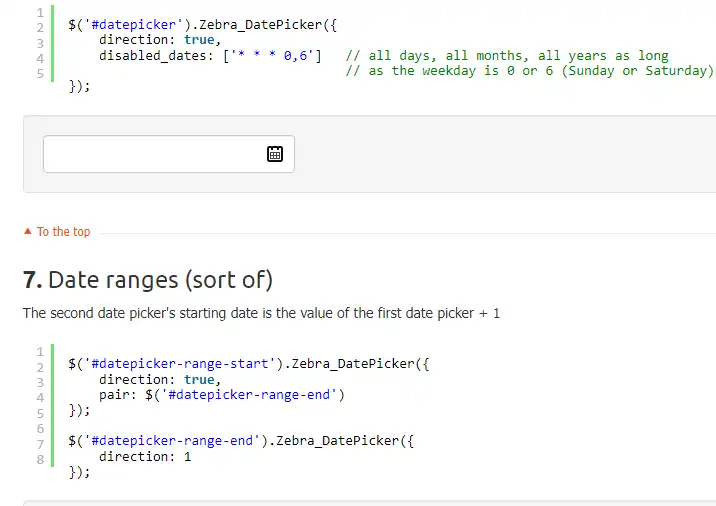The width and height of the screenshot is (716, 506).
Task: Click line number 7 in range code block
Action: 41,444
